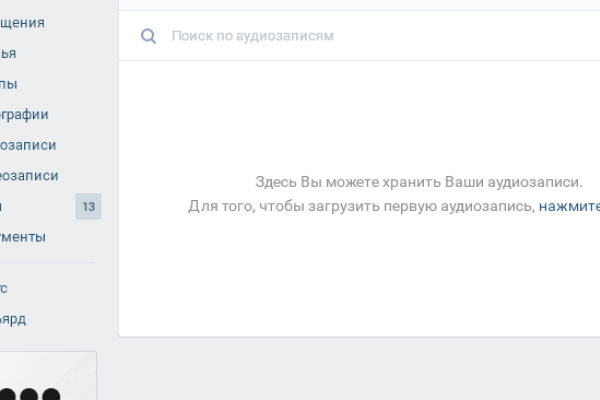Image resolution: width=600 pixels, height=400 pixels.
Task: Click the gray page area below the audio panel
Action: [360, 370]
